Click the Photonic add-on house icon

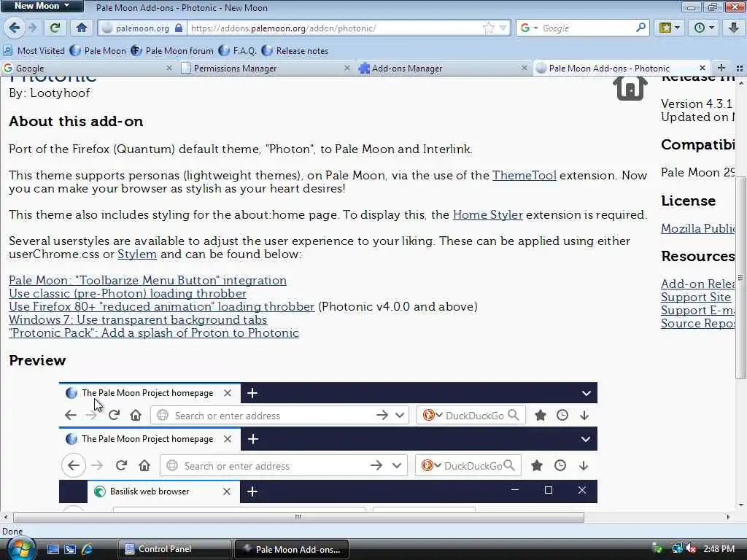tap(630, 87)
